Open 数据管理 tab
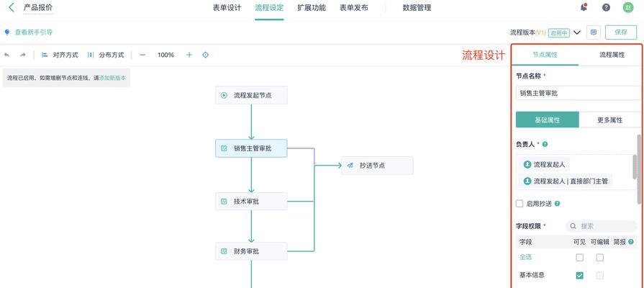 click(417, 7)
